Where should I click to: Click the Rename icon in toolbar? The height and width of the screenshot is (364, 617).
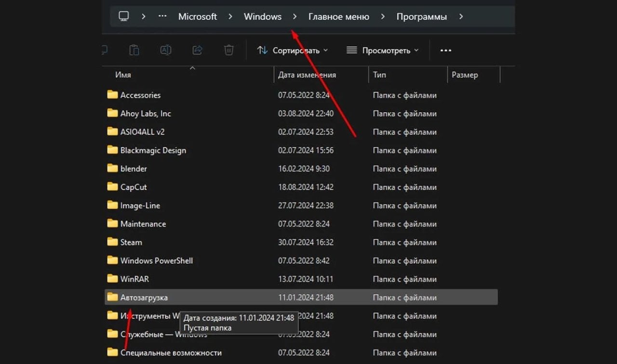coord(166,50)
